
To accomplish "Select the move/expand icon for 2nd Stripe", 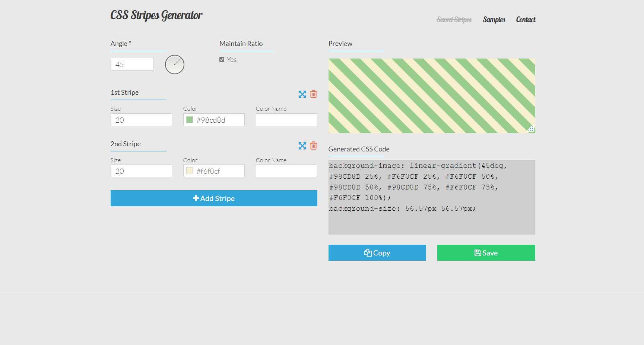I will [x=302, y=145].
